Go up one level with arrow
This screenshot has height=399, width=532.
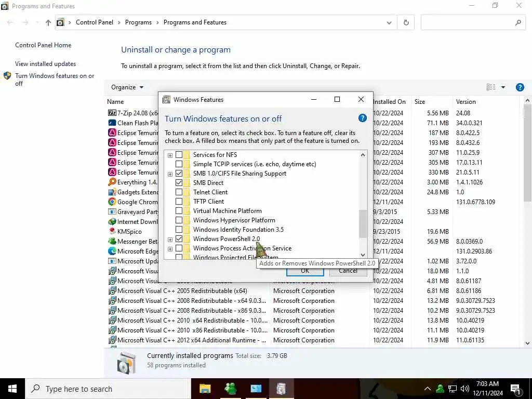(x=48, y=23)
